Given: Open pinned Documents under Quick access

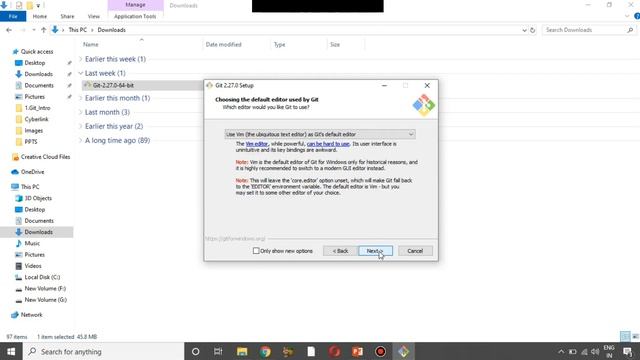Looking at the screenshot, I should [x=39, y=85].
